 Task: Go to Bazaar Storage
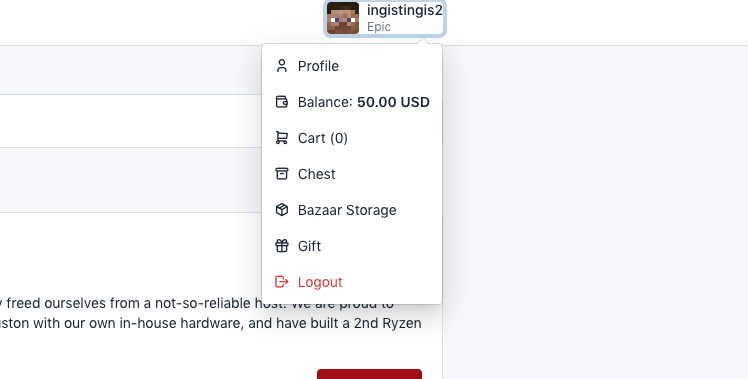352,210
